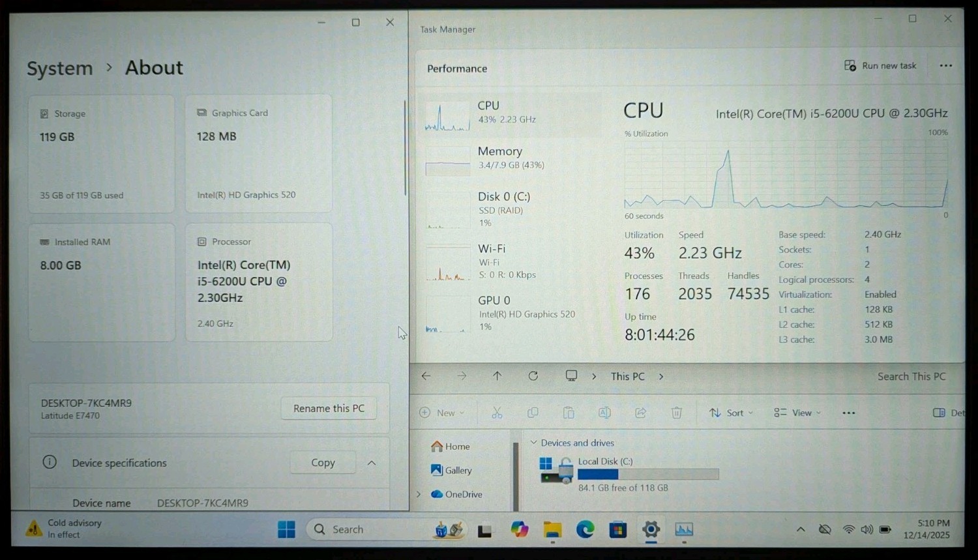The height and width of the screenshot is (560, 978).
Task: Open Task Manager more options ellipsis
Action: click(x=946, y=66)
